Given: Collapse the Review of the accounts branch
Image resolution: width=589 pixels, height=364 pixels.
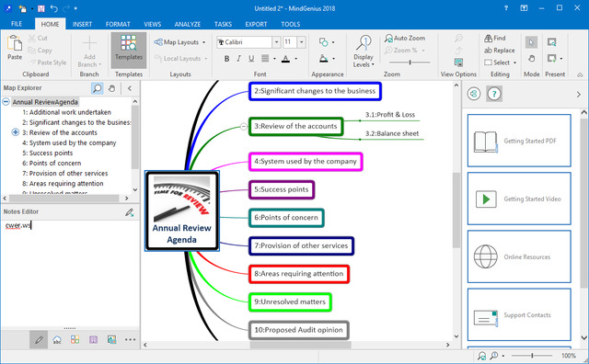Looking at the screenshot, I should 243,127.
